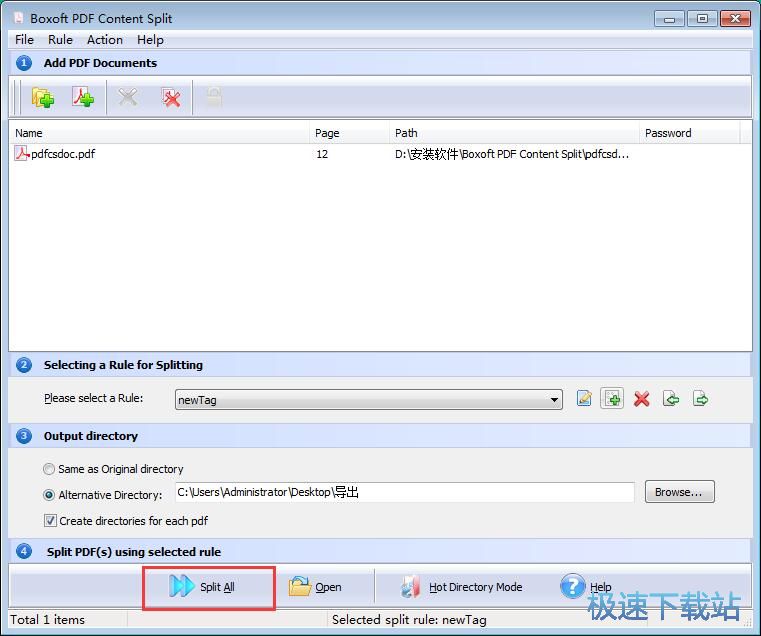Sort by Name column header
761x636 pixels.
159,133
